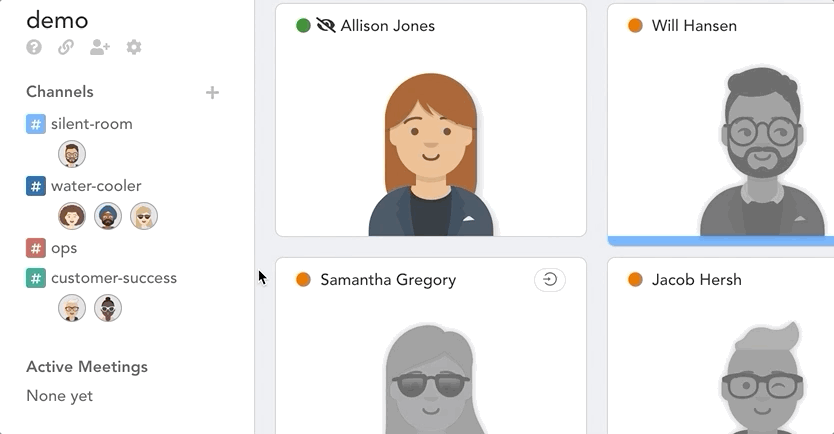Click Will Hansen orange status dot
This screenshot has height=434, width=834.
[x=635, y=26]
